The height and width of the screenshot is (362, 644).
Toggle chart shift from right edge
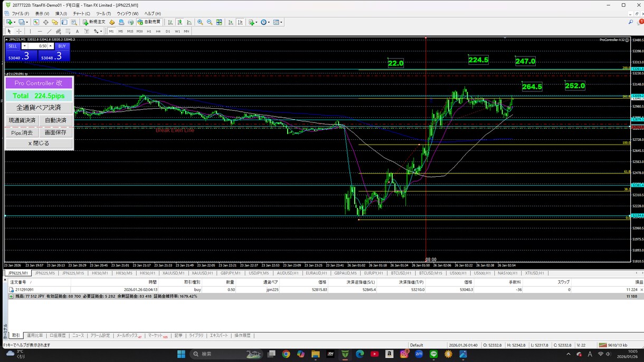[240, 22]
